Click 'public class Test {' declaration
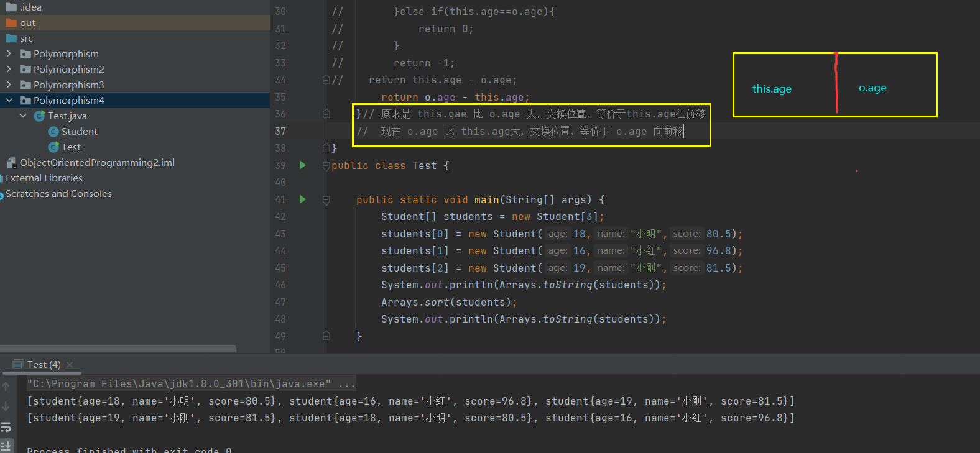 [x=391, y=165]
